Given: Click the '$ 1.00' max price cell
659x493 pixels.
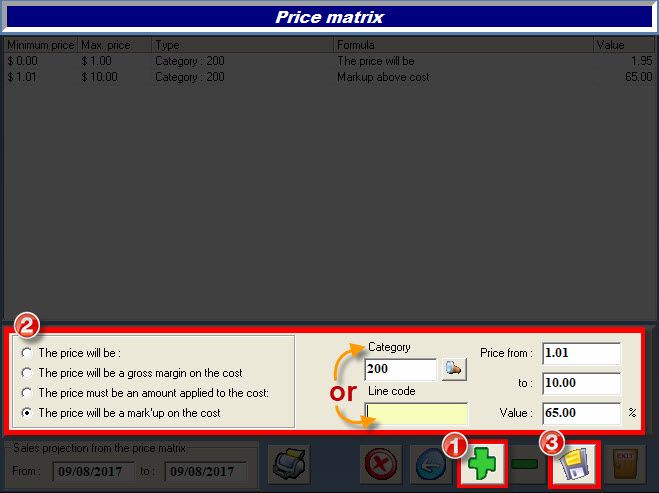Looking at the screenshot, I should (x=96, y=61).
